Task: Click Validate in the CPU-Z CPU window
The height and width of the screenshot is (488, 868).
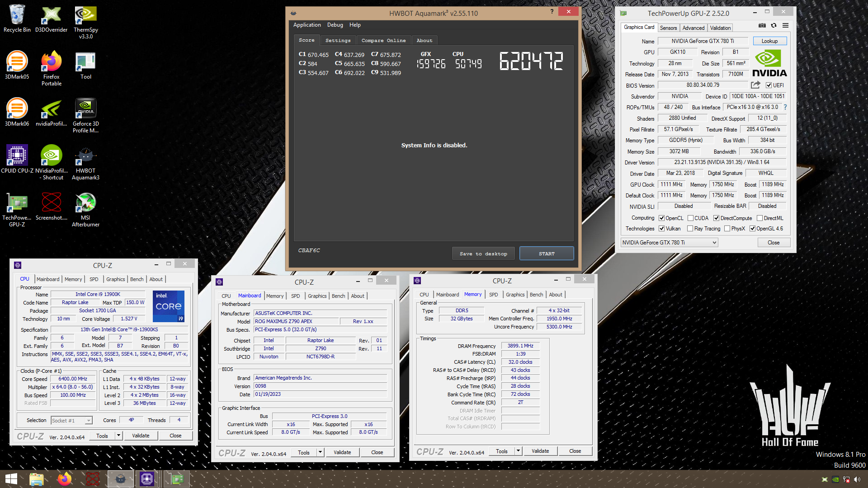Action: pos(141,436)
